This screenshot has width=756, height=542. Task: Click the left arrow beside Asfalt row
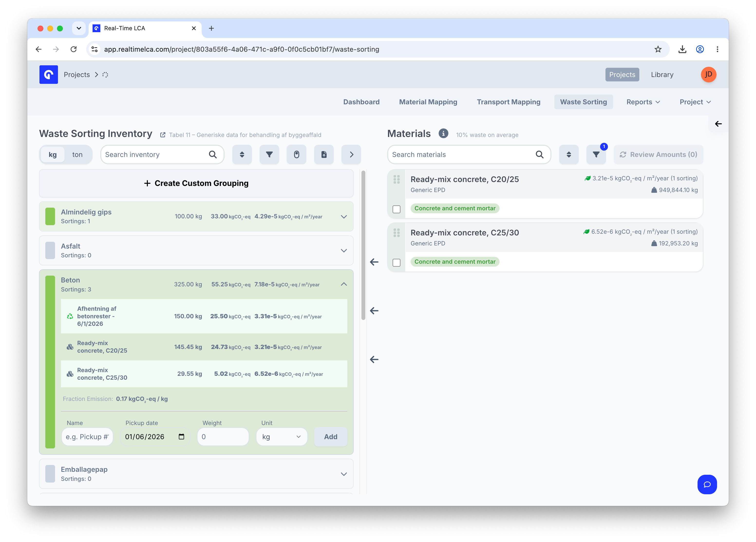point(374,262)
